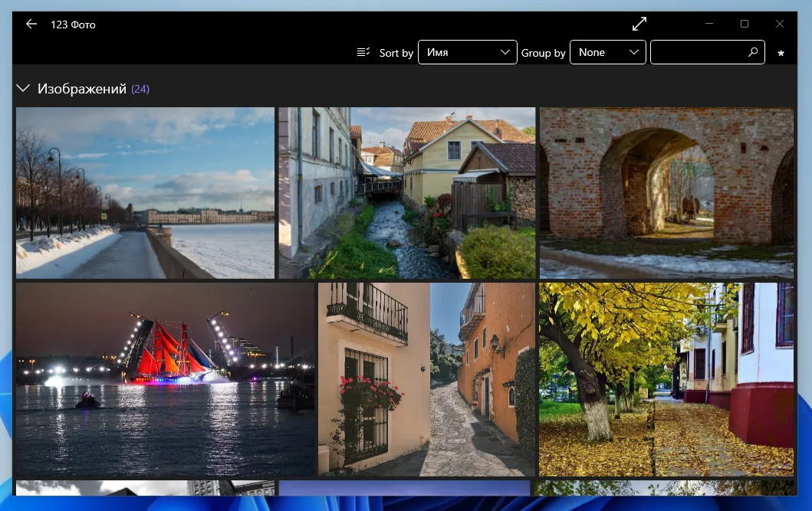This screenshot has height=511, width=812.
Task: Enter full screen with the diagonal arrows icon
Action: click(639, 24)
